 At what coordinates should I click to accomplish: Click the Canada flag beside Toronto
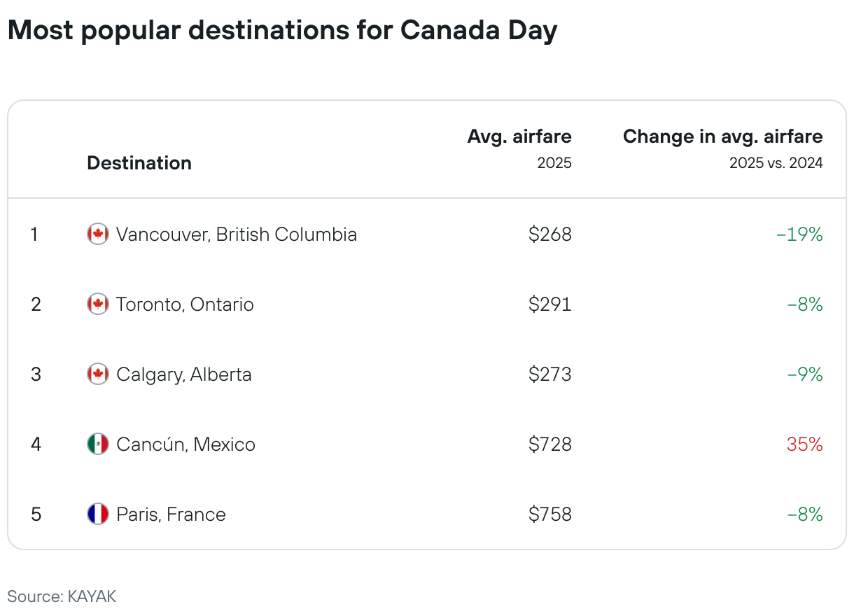pyautogui.click(x=98, y=304)
